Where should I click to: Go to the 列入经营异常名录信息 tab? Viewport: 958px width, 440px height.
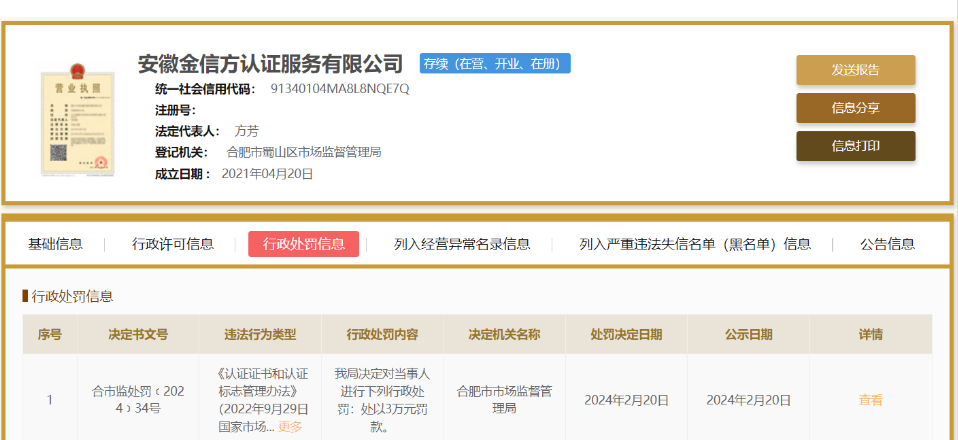pos(462,244)
